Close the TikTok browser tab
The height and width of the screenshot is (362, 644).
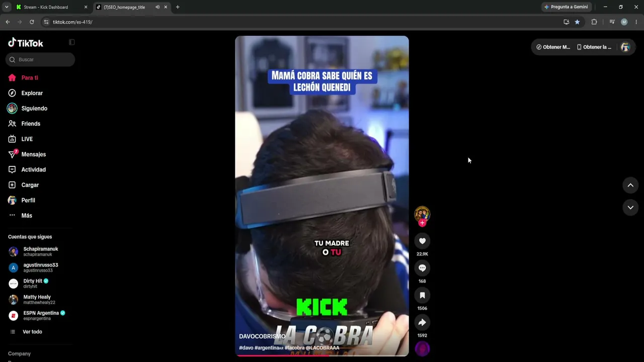166,7
